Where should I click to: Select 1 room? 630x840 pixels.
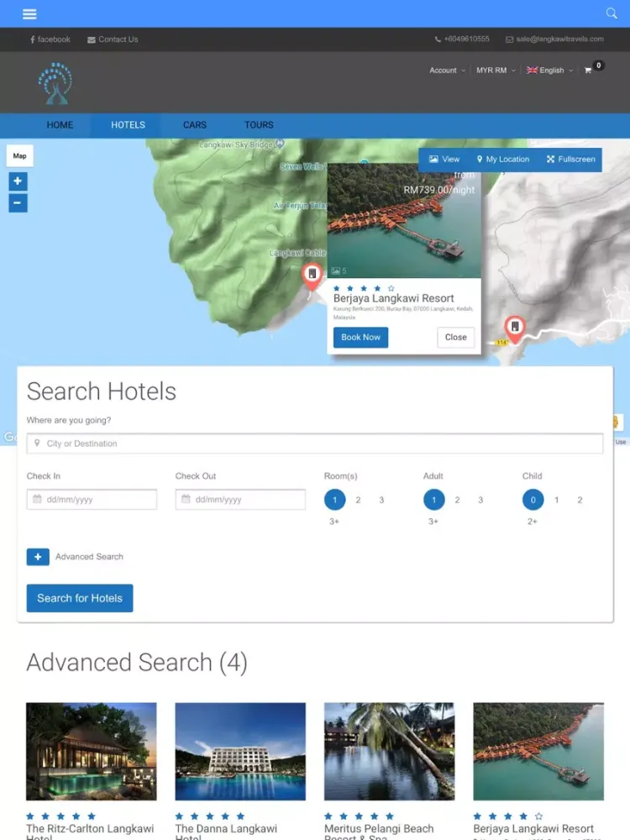point(335,500)
